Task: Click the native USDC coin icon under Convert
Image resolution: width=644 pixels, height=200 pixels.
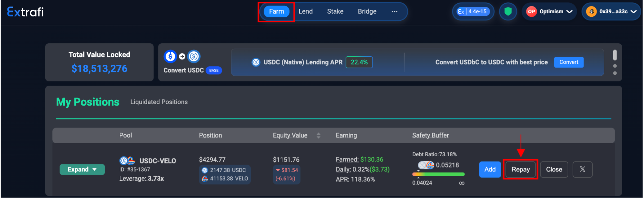Action: tap(194, 56)
